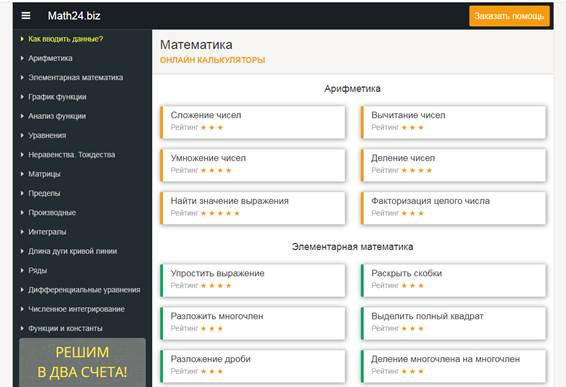Screen dimensions: 566x387
Task: Click rating stars under Упростить выражение
Action: click(x=216, y=286)
